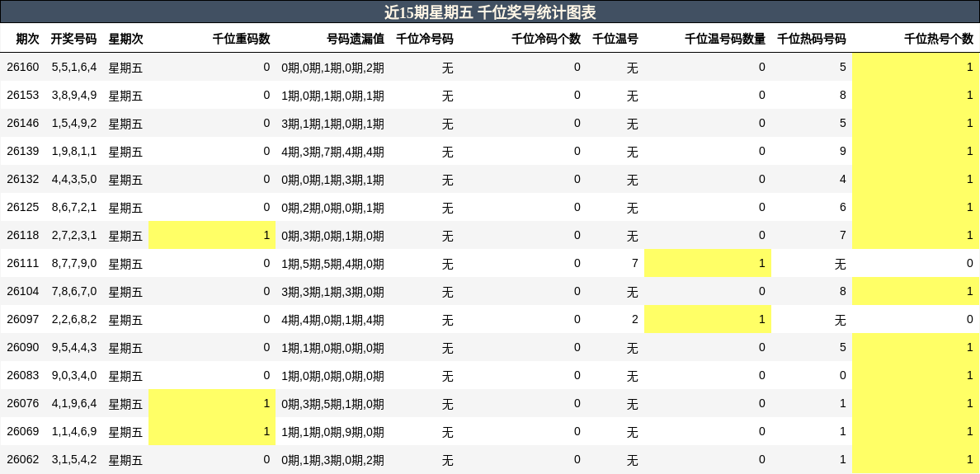980x474 pixels.
Task: Click omission value 1期,0期,1期,0期,1期
Action: 332,96
